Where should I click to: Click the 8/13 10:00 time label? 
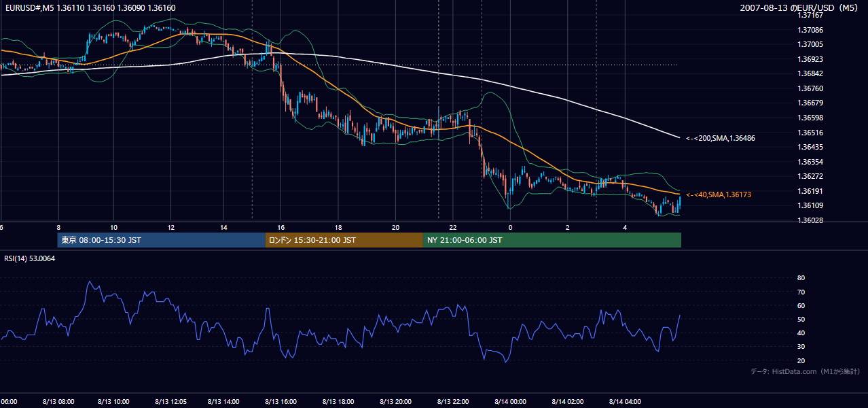(113, 401)
